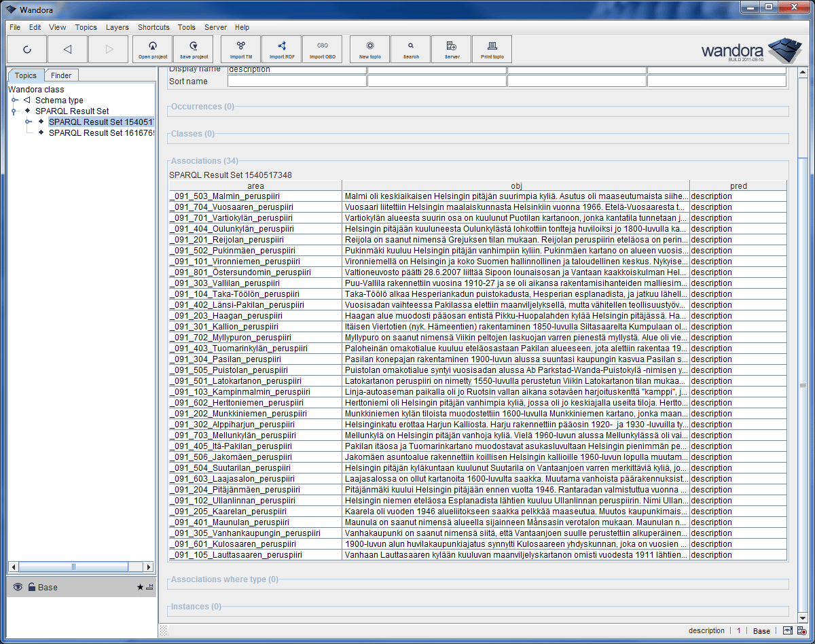Import RDF data
815x644 pixels.
[x=281, y=49]
